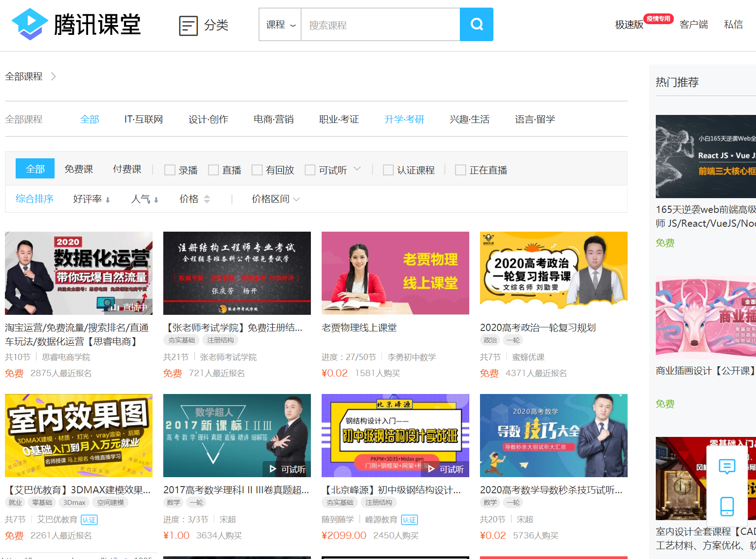Select the 升学·考研 category
Viewport: 756px width, 559px height.
coord(404,119)
